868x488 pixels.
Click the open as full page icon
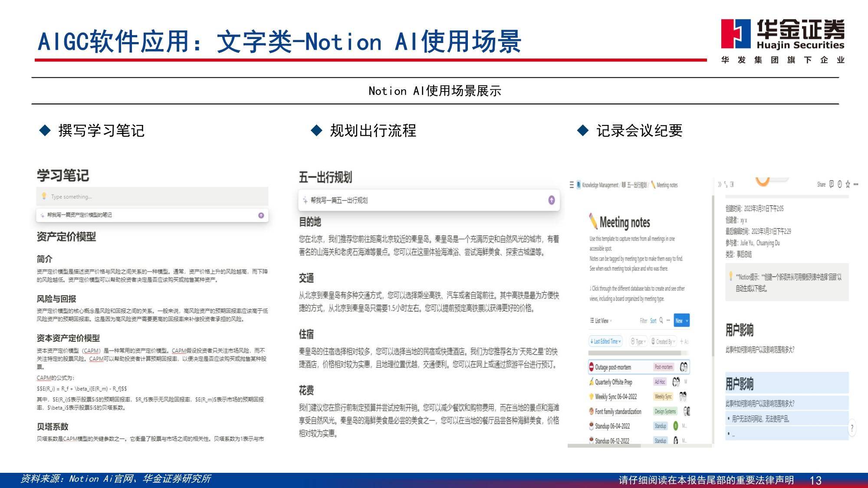point(726,184)
